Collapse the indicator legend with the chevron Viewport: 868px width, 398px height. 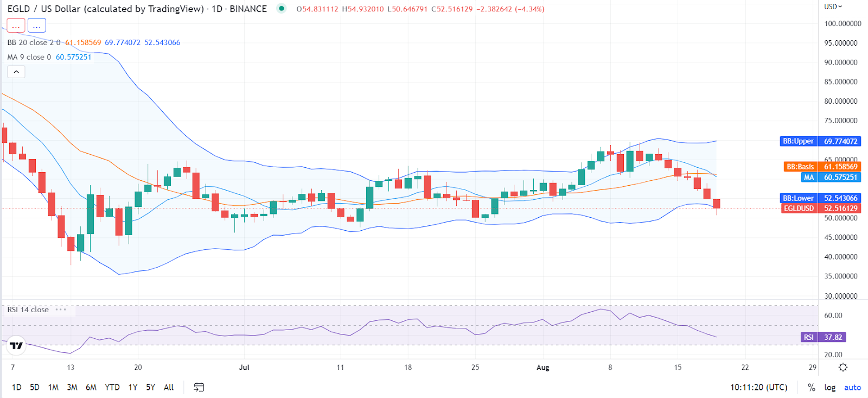click(x=16, y=72)
